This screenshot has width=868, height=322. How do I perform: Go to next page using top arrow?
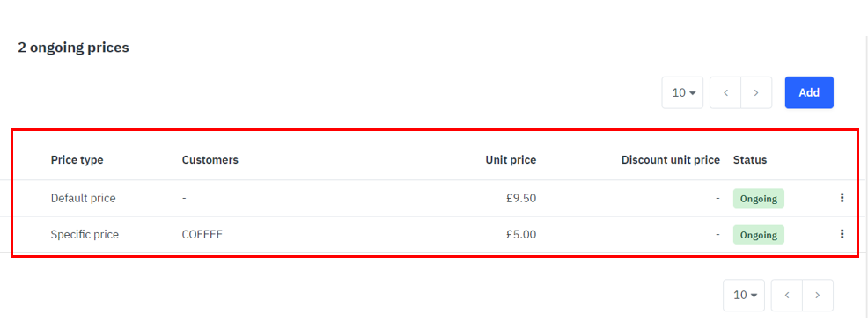(x=756, y=92)
